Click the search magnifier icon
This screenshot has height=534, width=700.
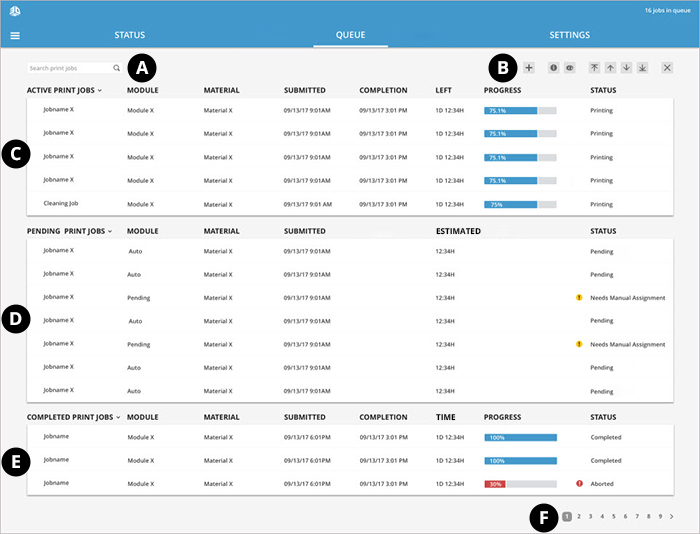coord(116,68)
